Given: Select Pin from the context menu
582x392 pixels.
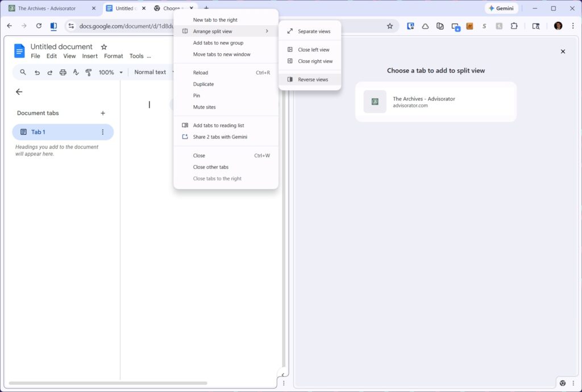Looking at the screenshot, I should 197,95.
